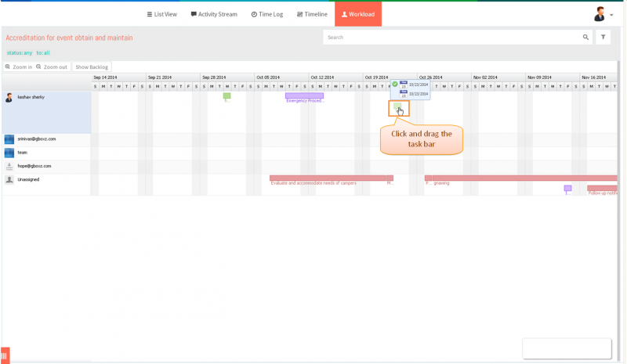Click keshav sherky's avatar icon
The height and width of the screenshot is (364, 627).
9,98
